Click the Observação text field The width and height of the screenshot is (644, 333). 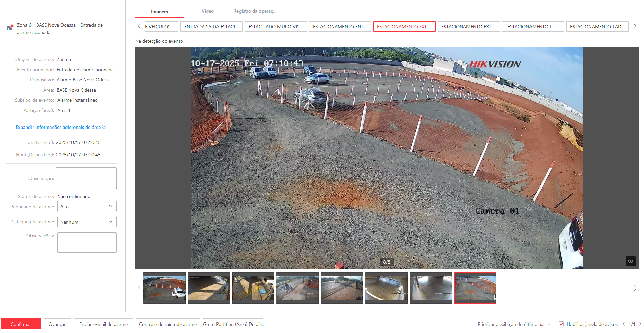click(86, 178)
